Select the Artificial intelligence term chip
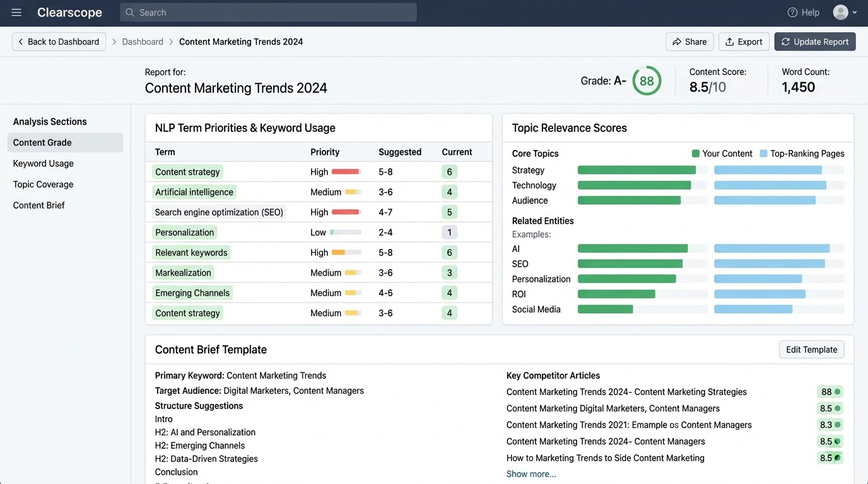The width and height of the screenshot is (868, 484). click(x=194, y=192)
